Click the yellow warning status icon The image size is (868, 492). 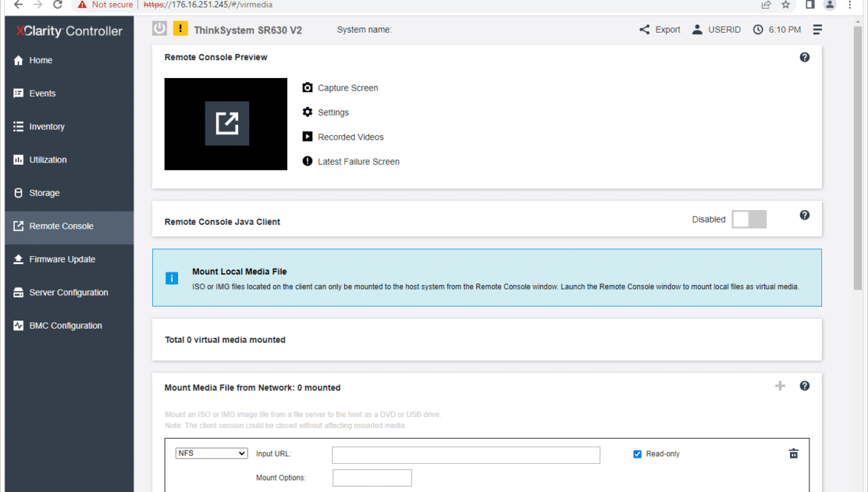pos(180,28)
